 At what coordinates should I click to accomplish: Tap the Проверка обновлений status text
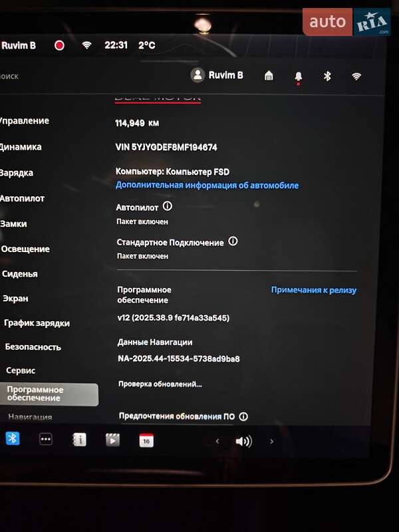coord(160,384)
